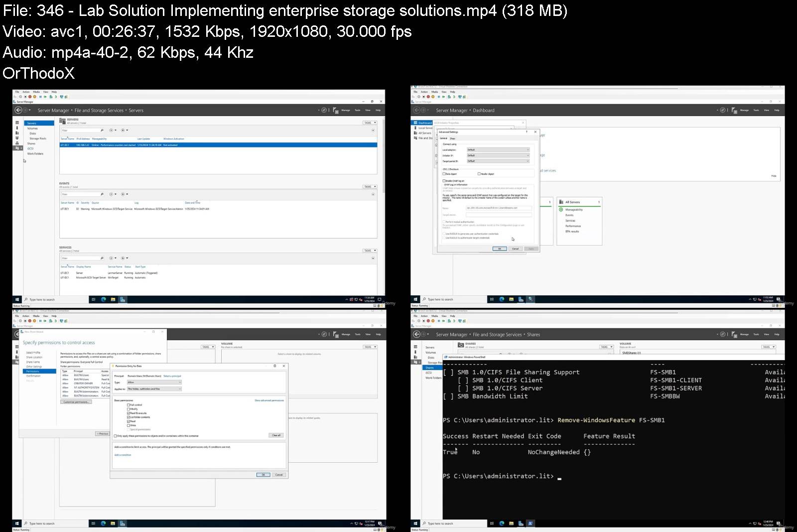Switch to the IPsec tab in Advanced Settings

pyautogui.click(x=453, y=138)
